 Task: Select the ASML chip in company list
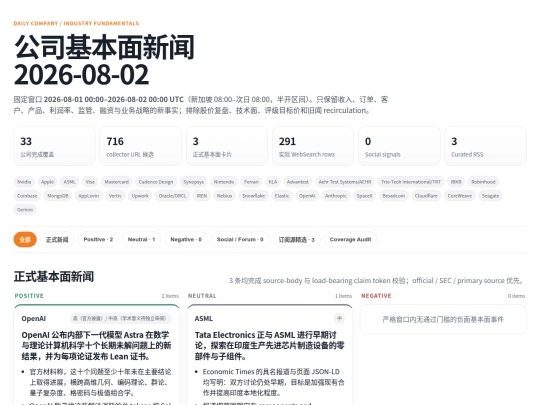tap(70, 182)
